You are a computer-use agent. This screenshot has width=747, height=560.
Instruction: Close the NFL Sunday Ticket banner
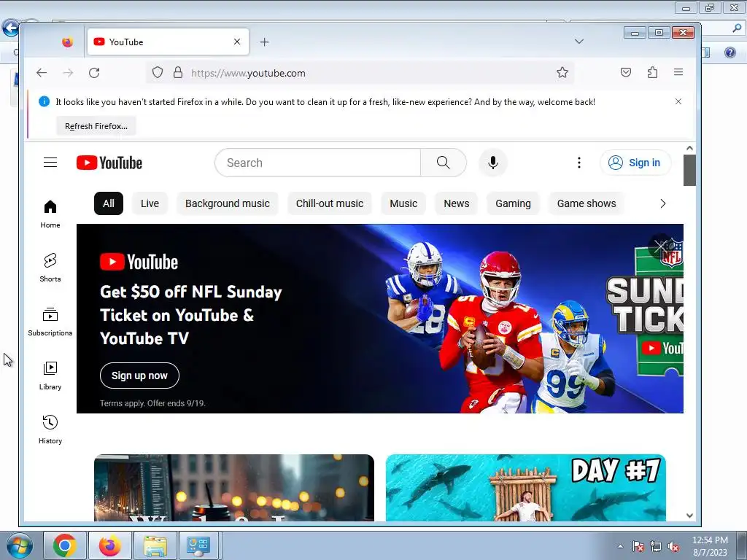[x=661, y=246]
